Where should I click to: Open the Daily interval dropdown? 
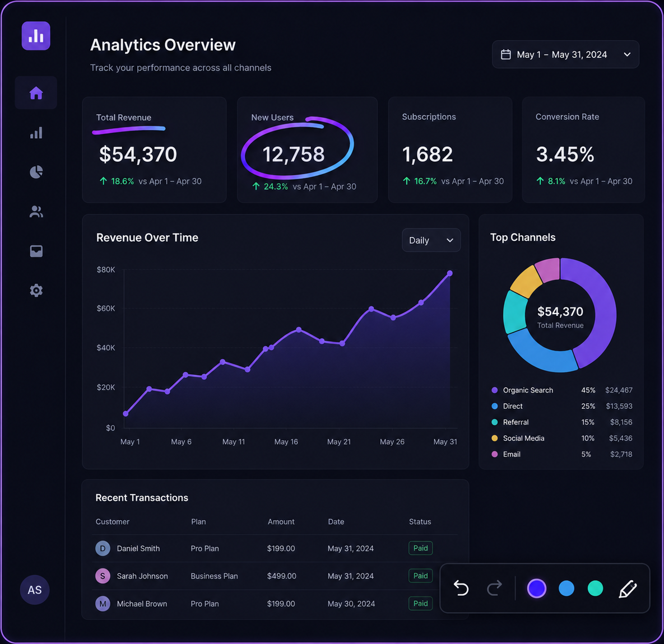[431, 240]
